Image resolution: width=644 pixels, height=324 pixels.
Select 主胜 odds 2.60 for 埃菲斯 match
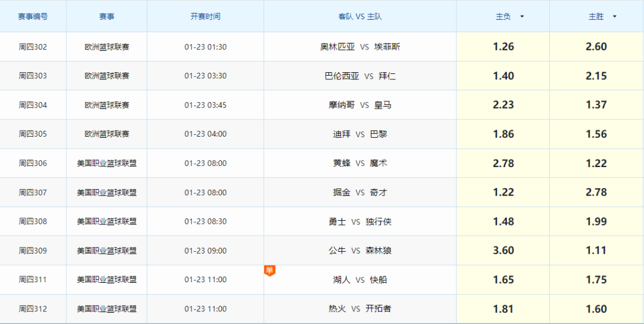[x=596, y=47]
